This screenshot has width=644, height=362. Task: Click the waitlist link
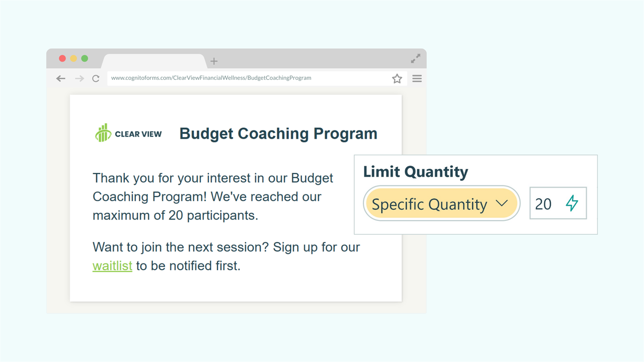112,265
